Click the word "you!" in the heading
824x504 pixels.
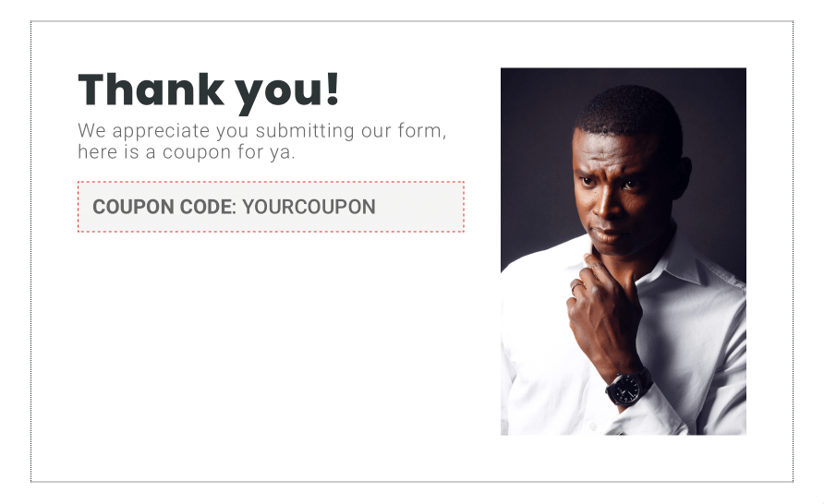(287, 92)
